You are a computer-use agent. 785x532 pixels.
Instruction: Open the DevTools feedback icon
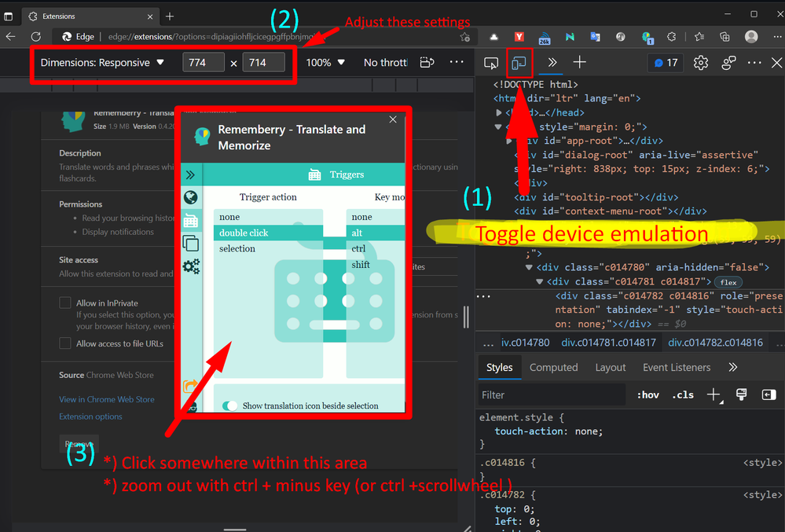pos(728,63)
